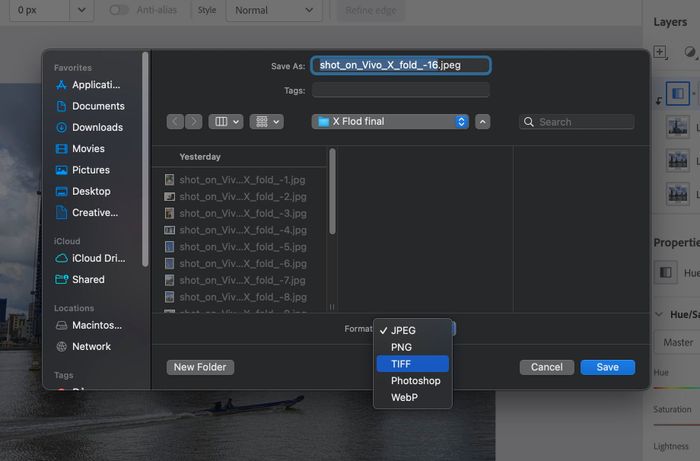Open the X Flod final location dropdown

point(390,121)
